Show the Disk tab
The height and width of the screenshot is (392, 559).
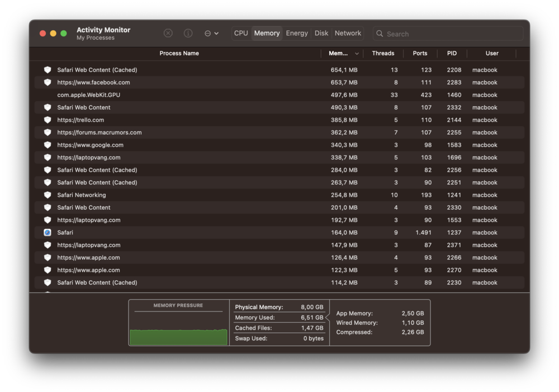point(321,33)
